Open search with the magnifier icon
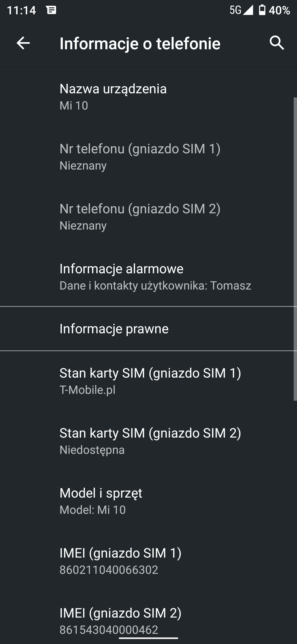This screenshot has width=297, height=644. [x=277, y=43]
